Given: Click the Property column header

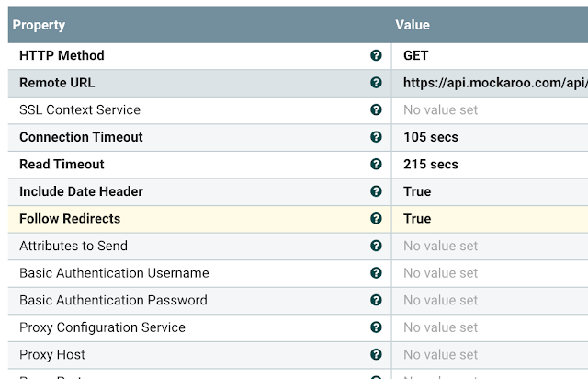Looking at the screenshot, I should (x=40, y=25).
